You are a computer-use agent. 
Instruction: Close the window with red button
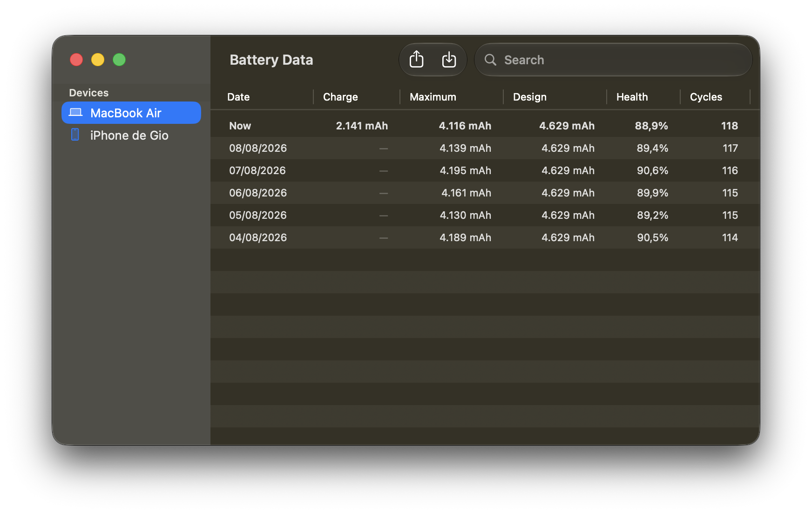[x=76, y=60]
